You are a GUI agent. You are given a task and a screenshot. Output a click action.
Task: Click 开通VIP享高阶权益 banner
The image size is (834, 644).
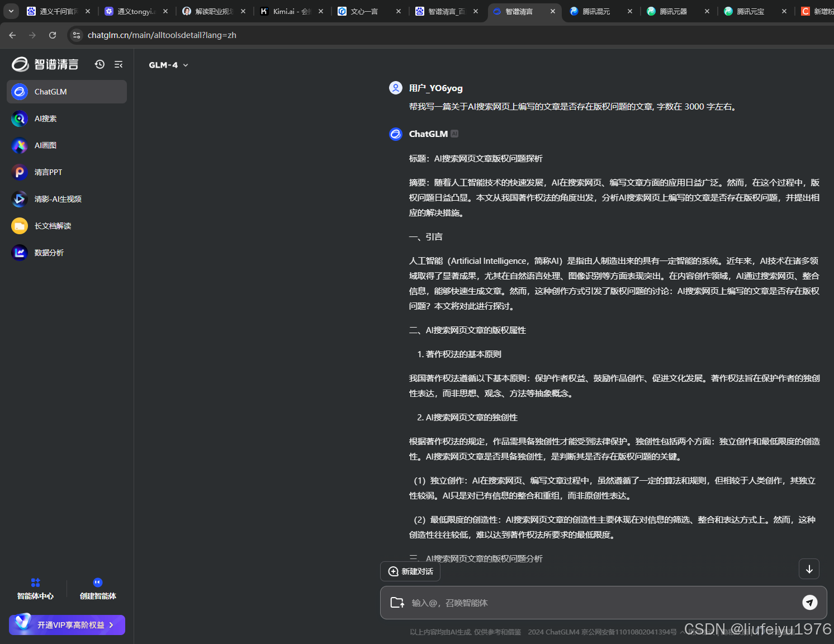pyautogui.click(x=67, y=625)
